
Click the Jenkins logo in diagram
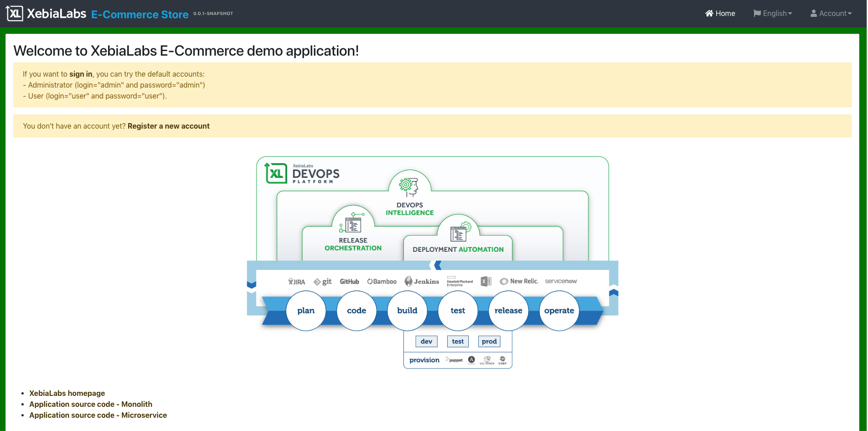pos(422,281)
